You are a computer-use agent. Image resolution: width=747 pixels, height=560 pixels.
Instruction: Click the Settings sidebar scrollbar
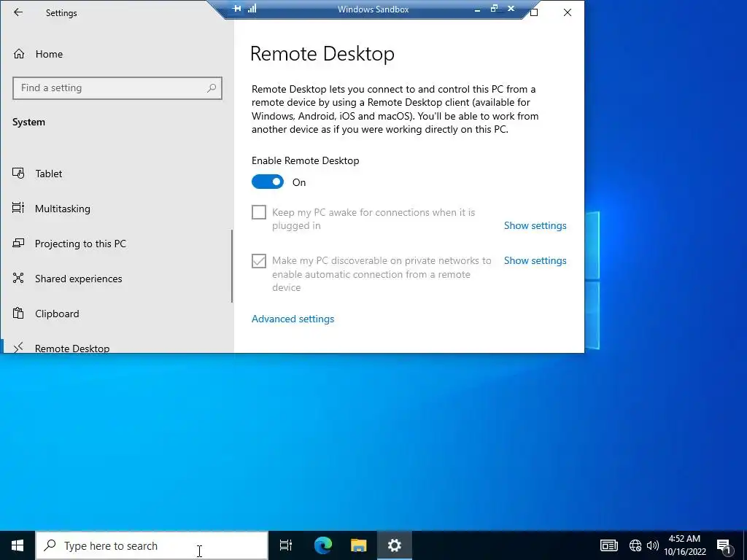tap(232, 265)
